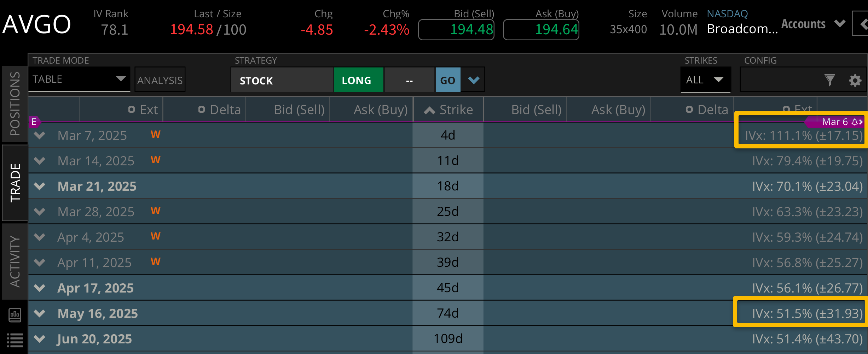Click the Bid (Sell) 194.48 price box

coord(456,30)
